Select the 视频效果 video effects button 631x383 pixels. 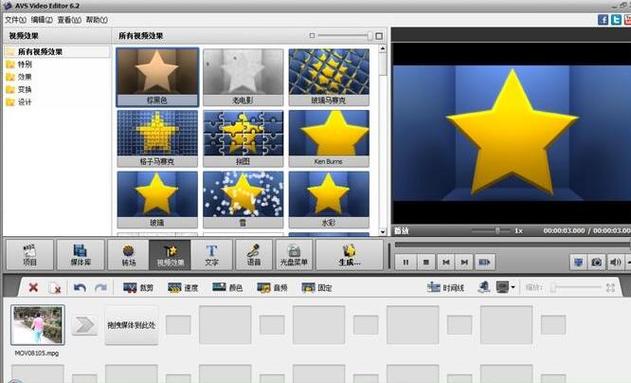[x=170, y=255]
